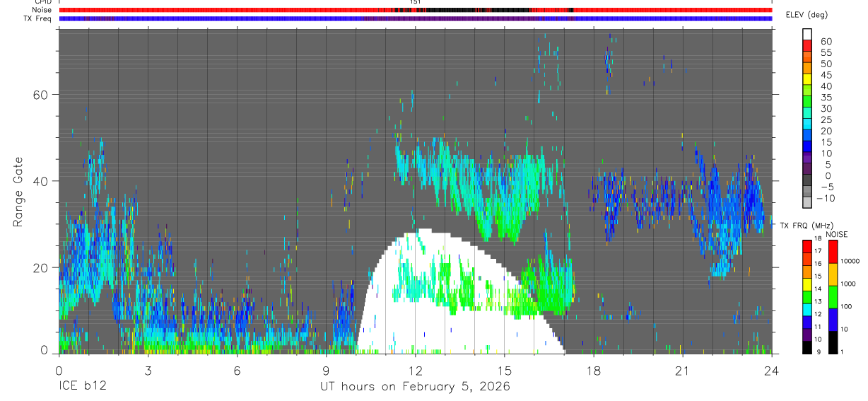Click hour tick label '21' on time axis
Image resolution: width=868 pixels, height=401 pixels.
tap(682, 371)
